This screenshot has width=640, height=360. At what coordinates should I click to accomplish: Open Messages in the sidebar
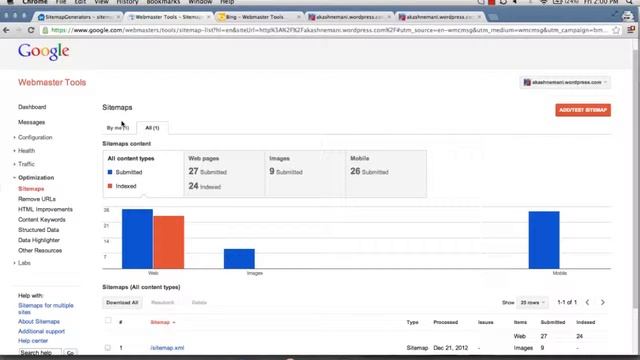click(x=31, y=122)
